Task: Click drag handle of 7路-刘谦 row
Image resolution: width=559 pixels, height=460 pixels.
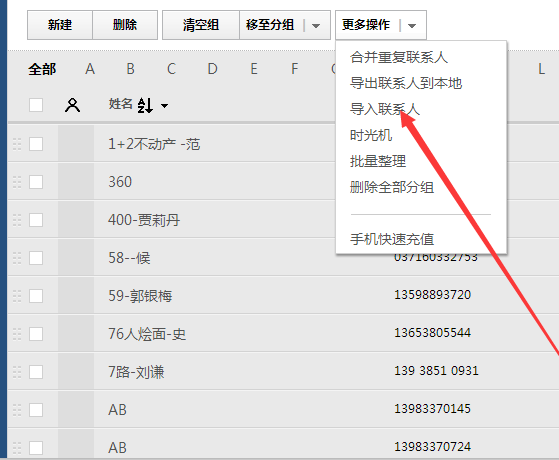Action: [x=17, y=372]
